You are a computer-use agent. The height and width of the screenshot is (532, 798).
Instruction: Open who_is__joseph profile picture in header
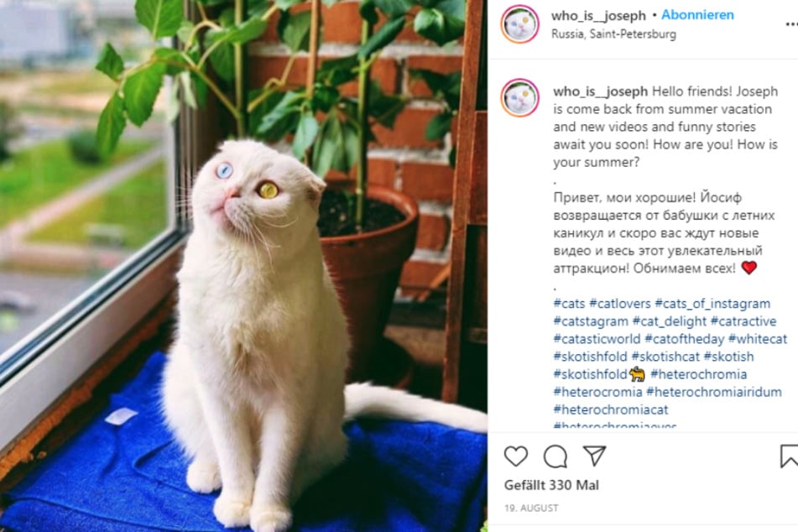click(x=519, y=24)
